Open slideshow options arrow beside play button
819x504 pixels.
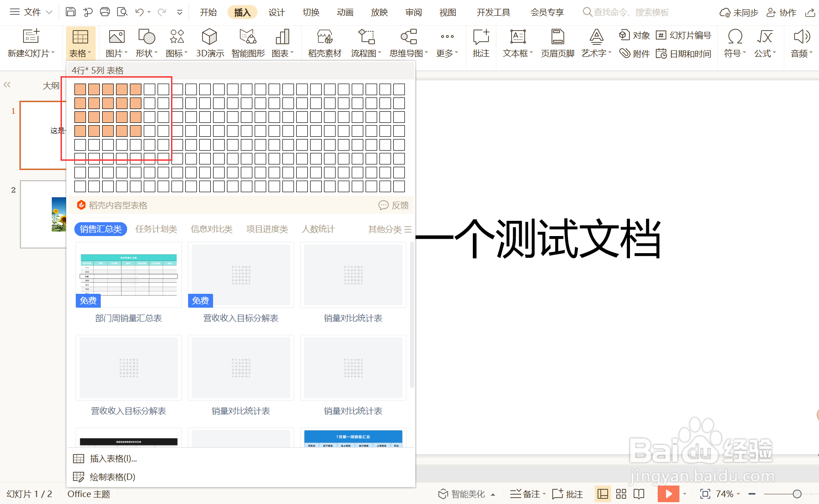tap(685, 494)
